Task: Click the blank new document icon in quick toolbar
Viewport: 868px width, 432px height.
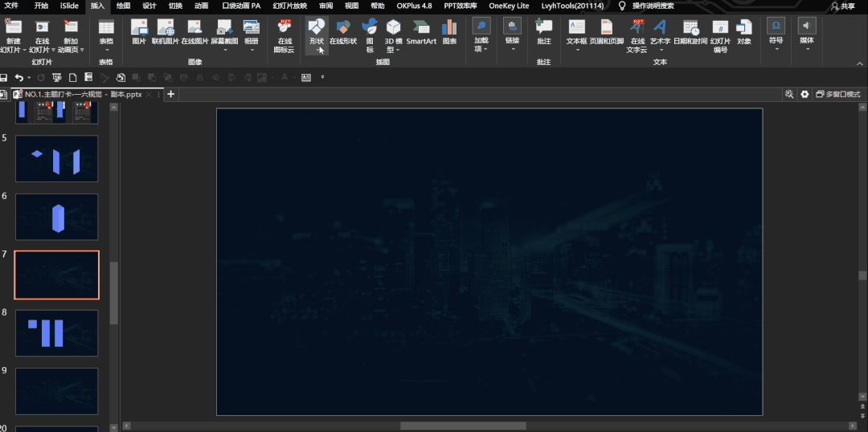Action: click(x=72, y=77)
